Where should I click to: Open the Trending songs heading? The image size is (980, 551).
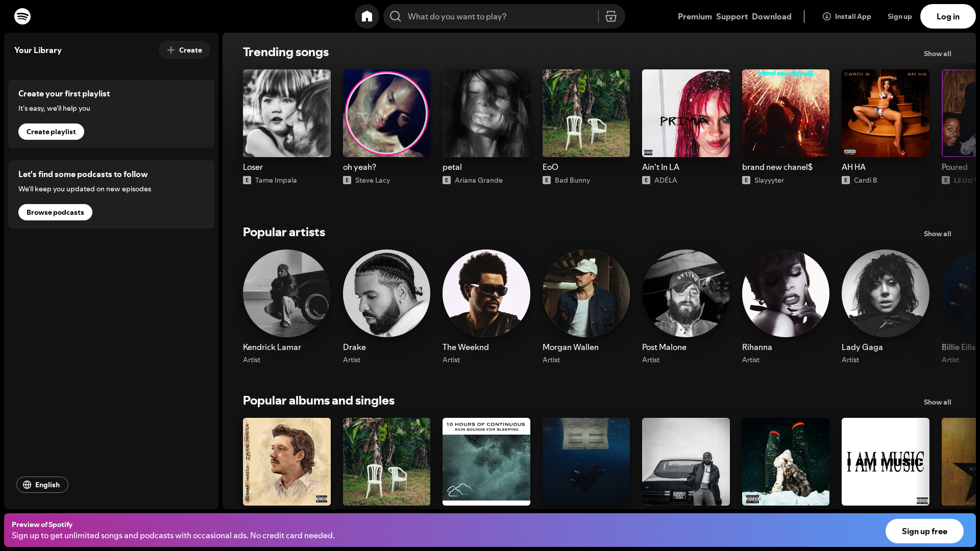click(x=286, y=52)
